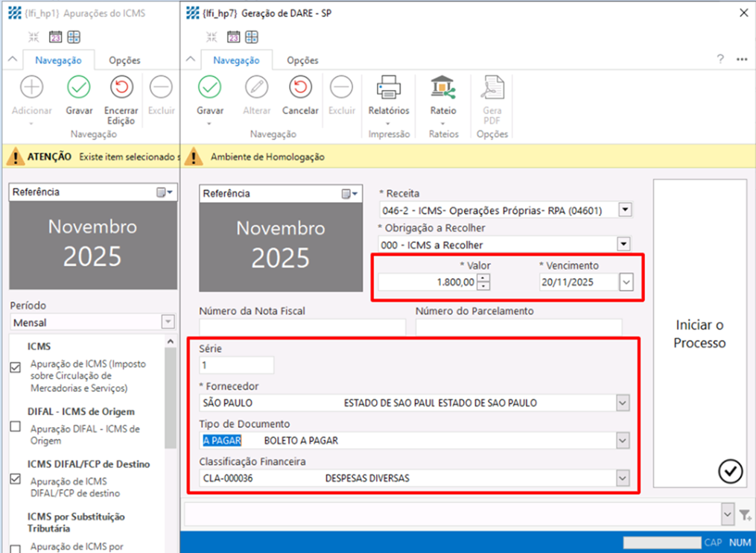Open the Rateio tool
Image resolution: width=756 pixels, height=553 pixels.
[443, 89]
